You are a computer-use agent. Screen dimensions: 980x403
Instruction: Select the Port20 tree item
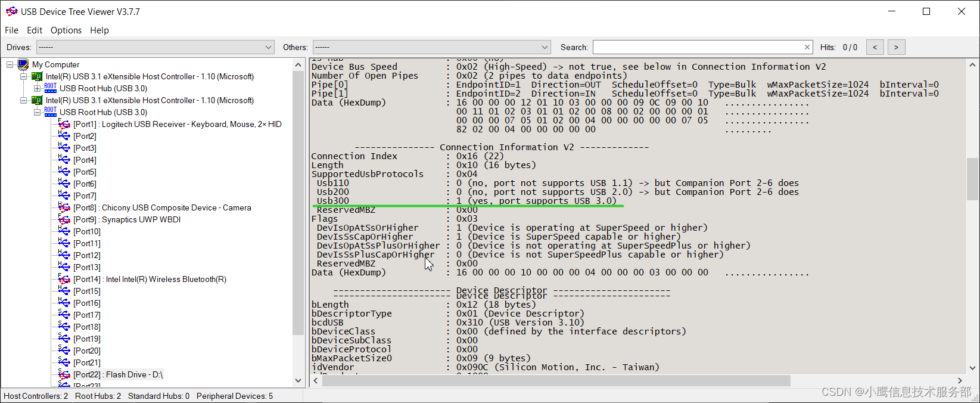[x=87, y=351]
